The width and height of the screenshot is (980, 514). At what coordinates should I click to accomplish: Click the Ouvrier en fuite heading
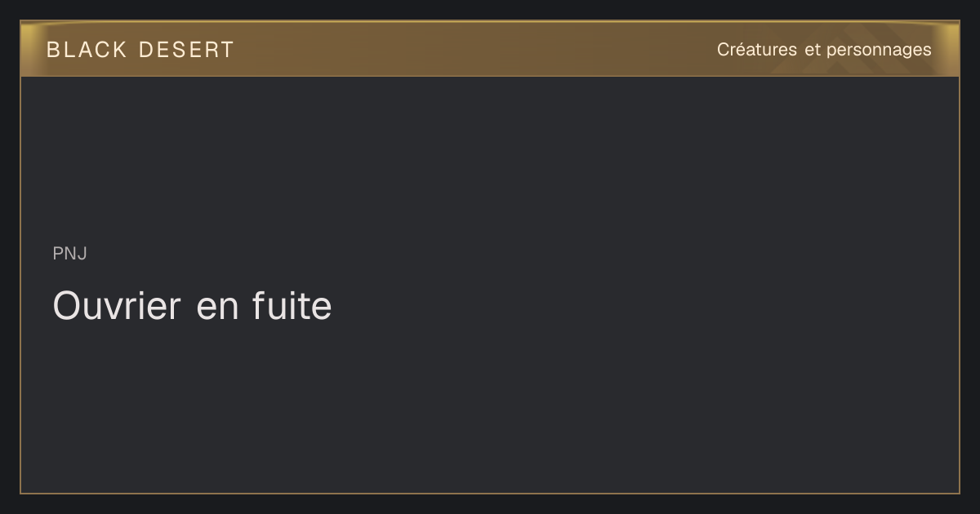193,306
